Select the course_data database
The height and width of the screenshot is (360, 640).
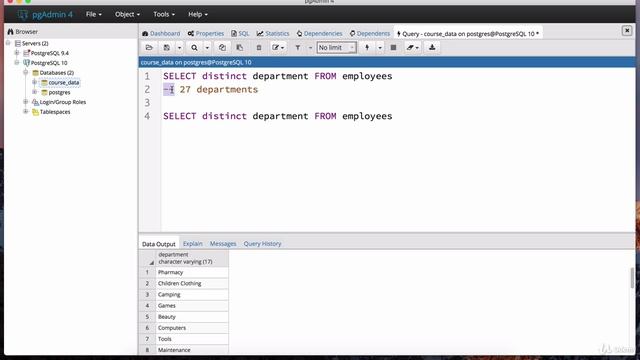point(64,82)
